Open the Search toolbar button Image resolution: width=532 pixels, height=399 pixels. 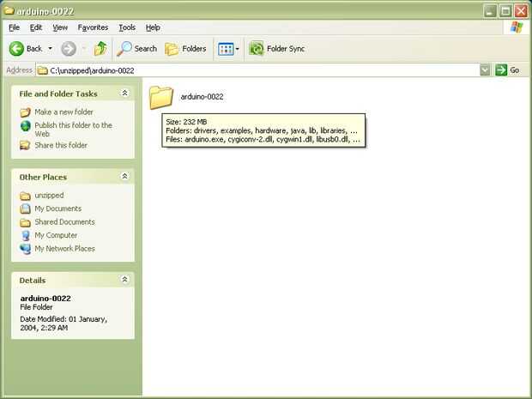coord(136,49)
